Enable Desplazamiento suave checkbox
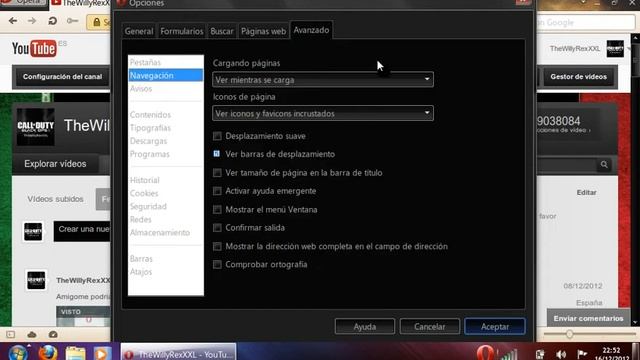The width and height of the screenshot is (640, 360). click(x=217, y=136)
